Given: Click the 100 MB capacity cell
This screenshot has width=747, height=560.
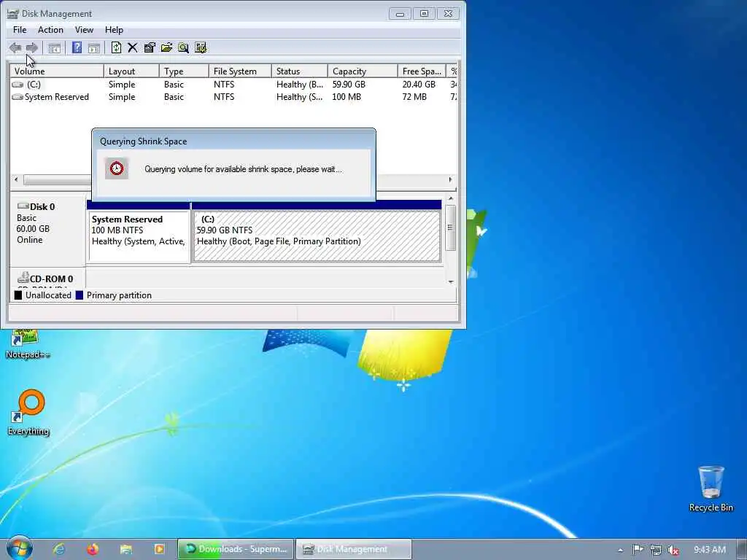Looking at the screenshot, I should [347, 97].
